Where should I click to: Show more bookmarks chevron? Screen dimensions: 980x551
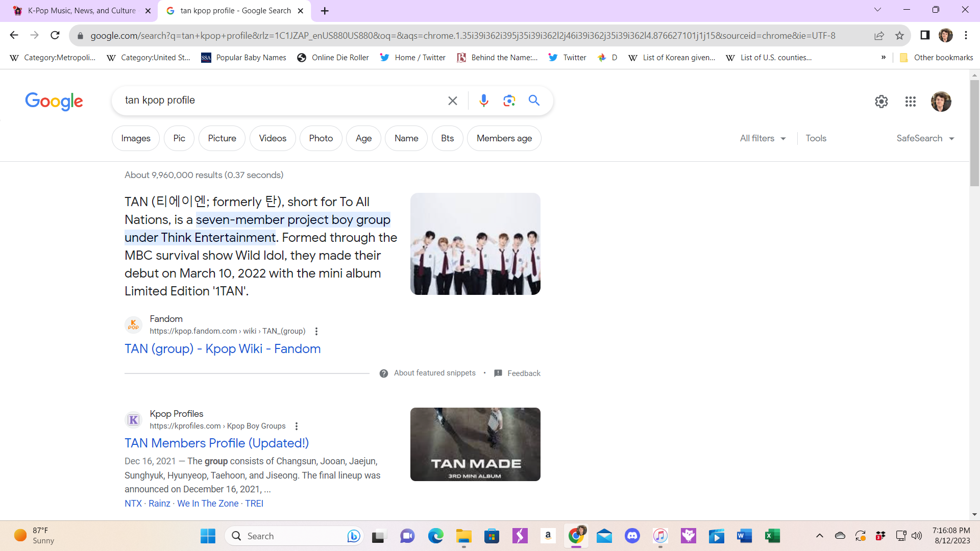(884, 58)
